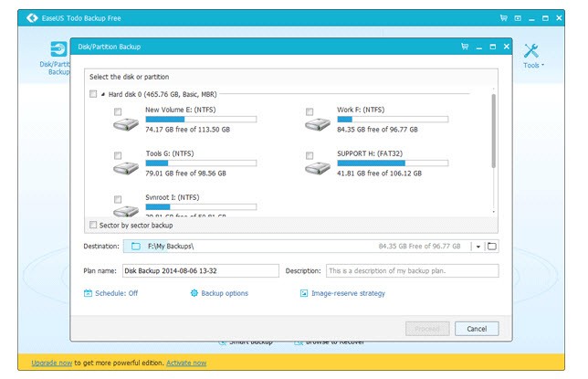Click the text '41.81 GB free of 106.12 GB'
Image resolution: width=588 pixels, height=379 pixels.
[x=379, y=174]
